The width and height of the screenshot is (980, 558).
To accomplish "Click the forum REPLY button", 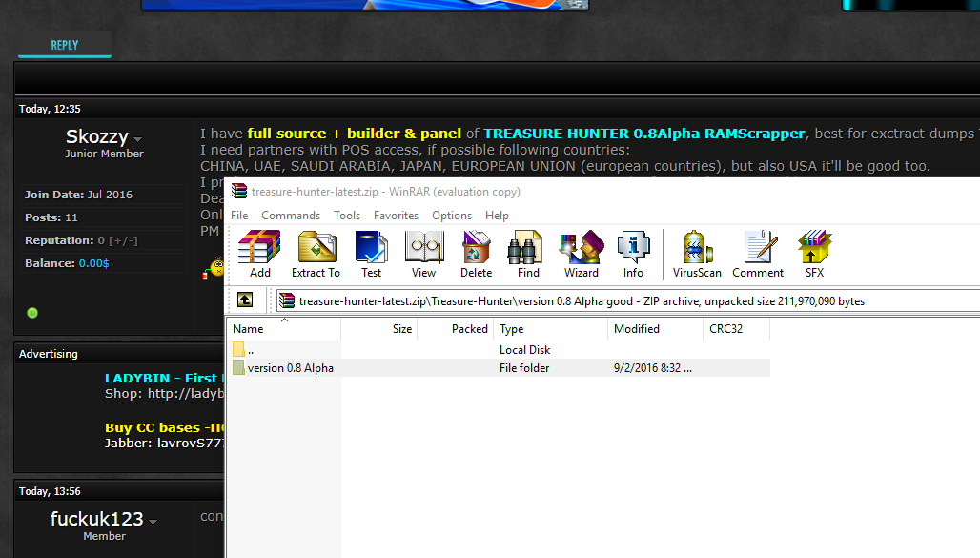I will (x=65, y=45).
